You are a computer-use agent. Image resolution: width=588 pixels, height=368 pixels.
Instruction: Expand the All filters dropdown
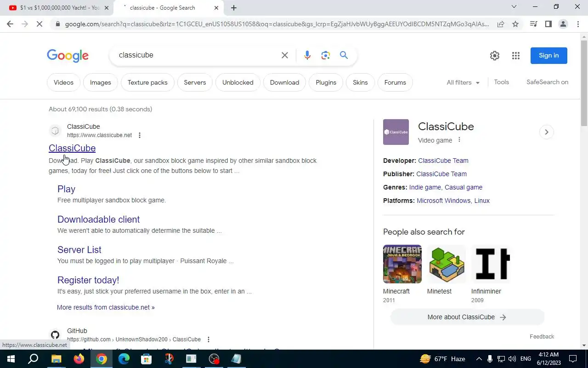[x=463, y=82]
